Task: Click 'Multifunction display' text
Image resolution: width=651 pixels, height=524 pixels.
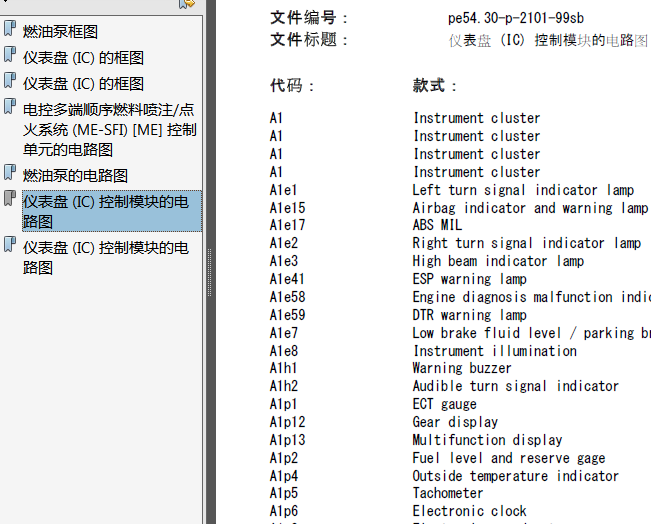Action: 487,440
